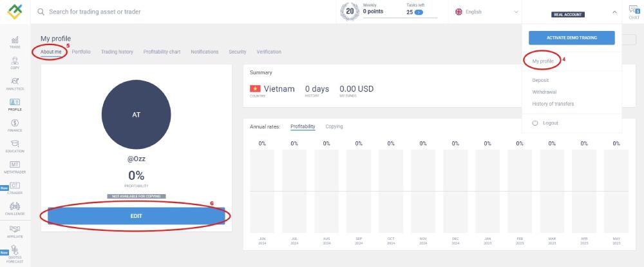Choose Withdrawal from account menu
The width and height of the screenshot is (644, 267).
click(544, 92)
